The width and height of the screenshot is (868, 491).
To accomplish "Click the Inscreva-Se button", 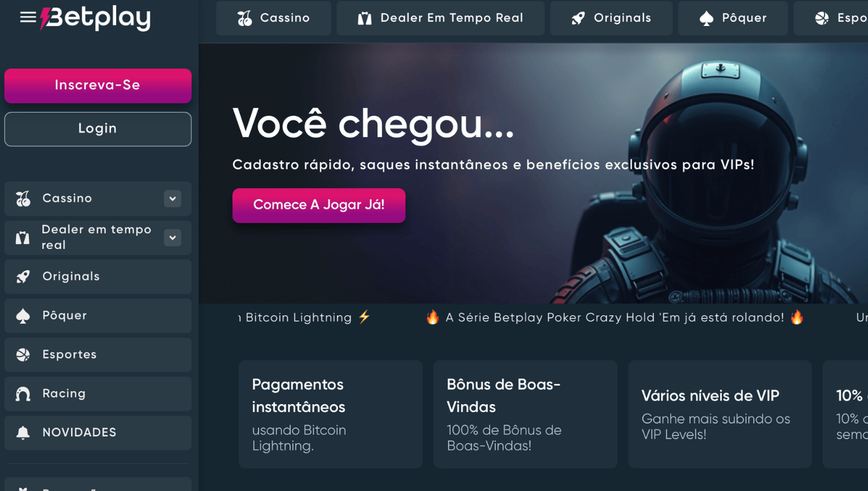I will point(98,86).
